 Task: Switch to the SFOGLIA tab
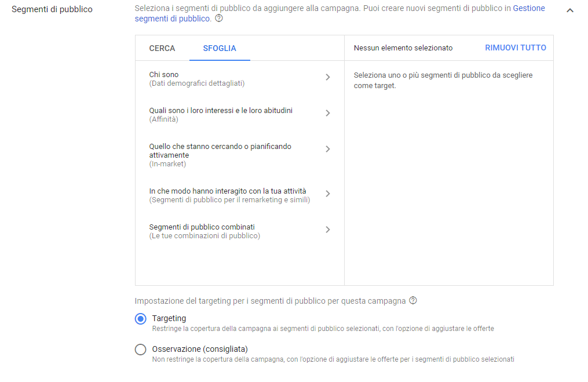(219, 49)
